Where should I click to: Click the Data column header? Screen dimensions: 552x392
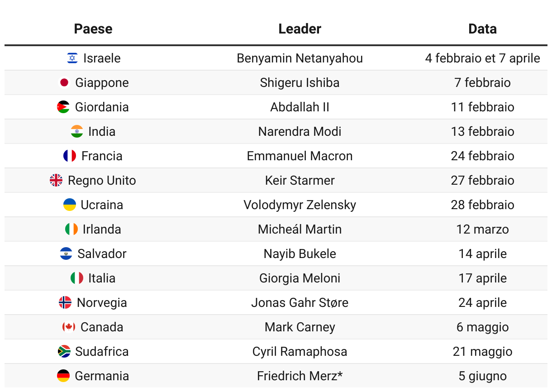[x=482, y=29]
